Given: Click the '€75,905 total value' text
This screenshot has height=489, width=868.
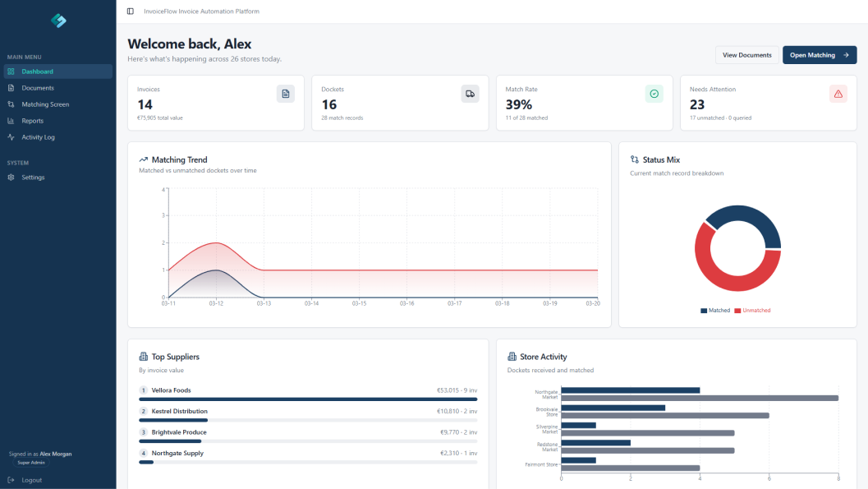Looking at the screenshot, I should point(160,118).
